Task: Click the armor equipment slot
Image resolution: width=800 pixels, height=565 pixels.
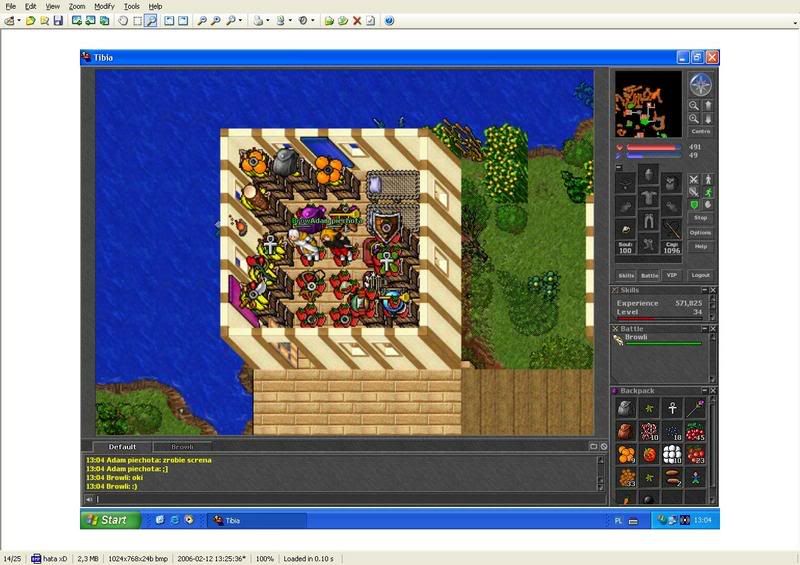Action: click(648, 198)
